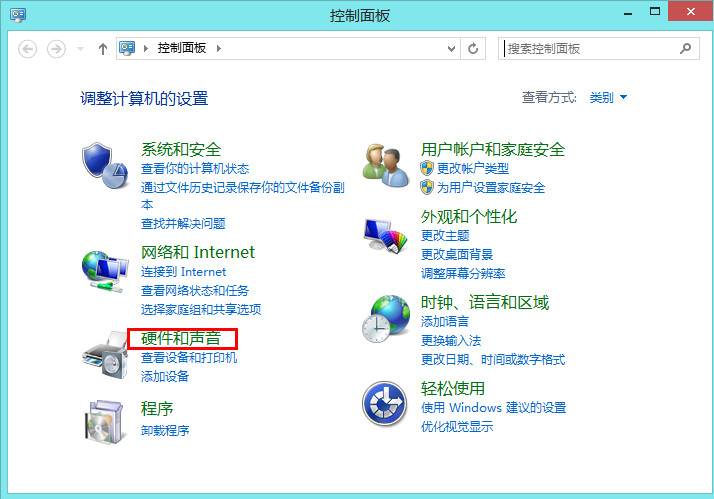Click 控制面板 breadcrumb in address bar
714x499 pixels.
(182, 48)
